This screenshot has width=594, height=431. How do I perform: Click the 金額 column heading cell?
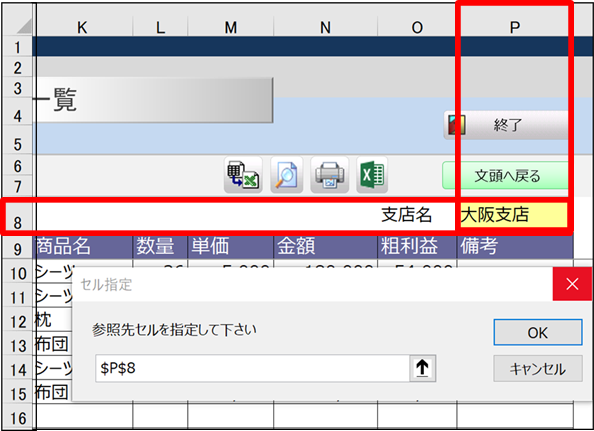[325, 246]
